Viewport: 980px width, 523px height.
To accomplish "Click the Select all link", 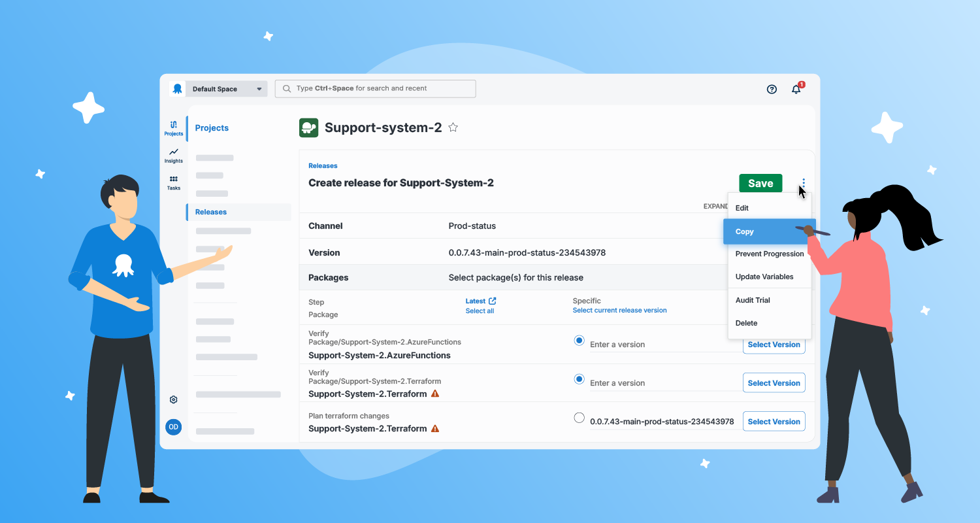I will (x=480, y=311).
